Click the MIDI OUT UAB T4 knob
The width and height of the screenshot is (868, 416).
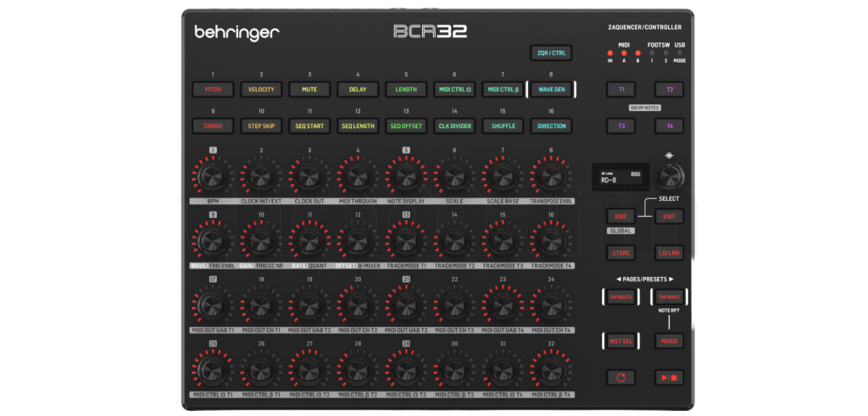503,305
